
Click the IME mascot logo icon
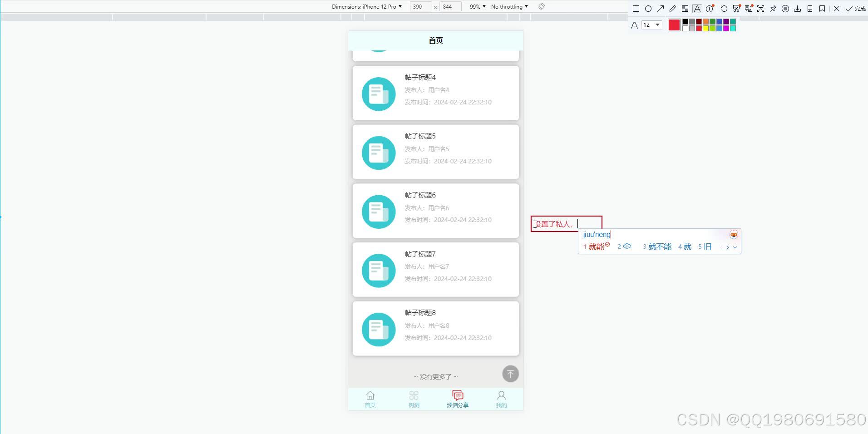click(734, 234)
